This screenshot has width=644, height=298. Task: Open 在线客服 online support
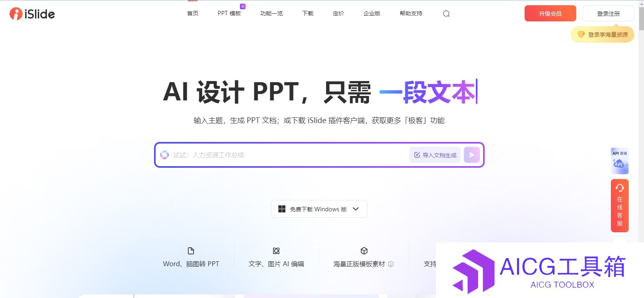pyautogui.click(x=620, y=206)
